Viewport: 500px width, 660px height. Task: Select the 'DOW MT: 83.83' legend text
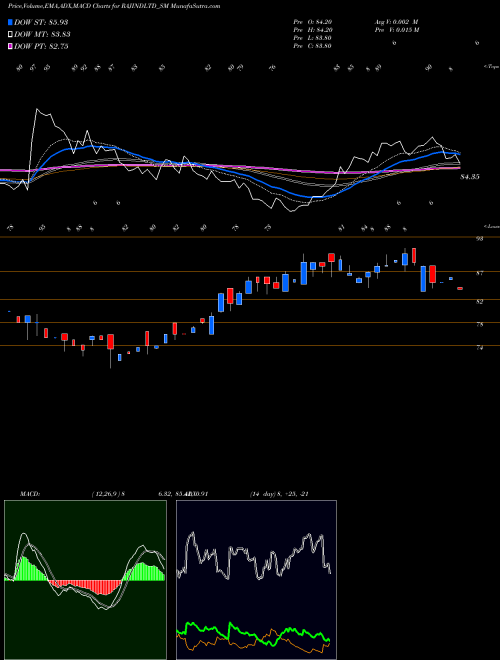[x=42, y=35]
